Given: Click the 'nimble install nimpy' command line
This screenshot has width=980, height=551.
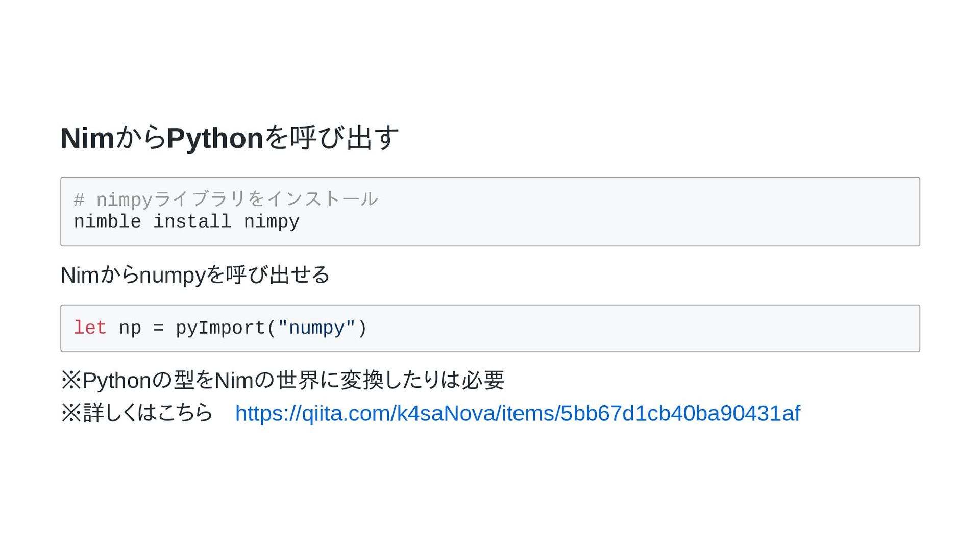Looking at the screenshot, I should point(187,222).
